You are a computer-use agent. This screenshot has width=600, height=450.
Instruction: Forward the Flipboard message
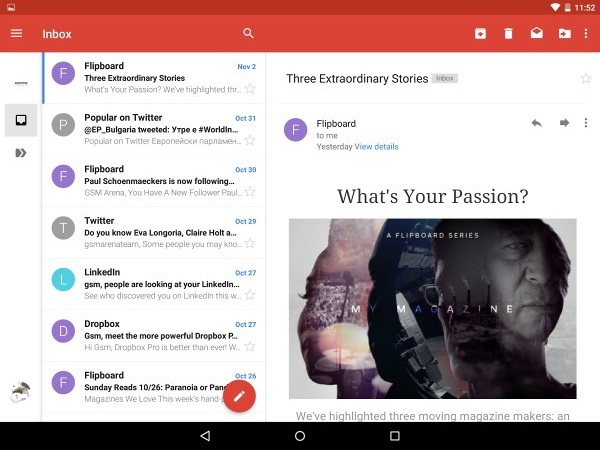click(564, 123)
